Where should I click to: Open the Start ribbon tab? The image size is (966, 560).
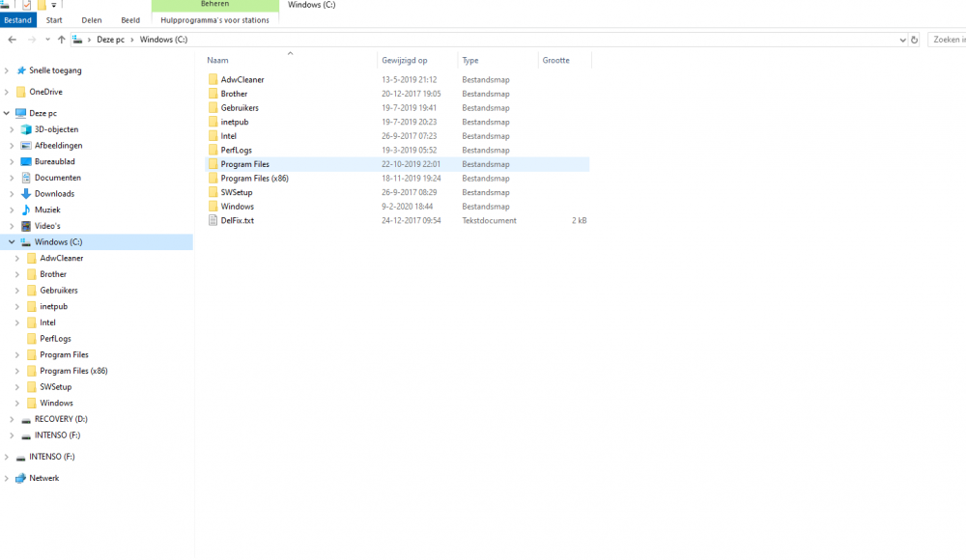[54, 19]
